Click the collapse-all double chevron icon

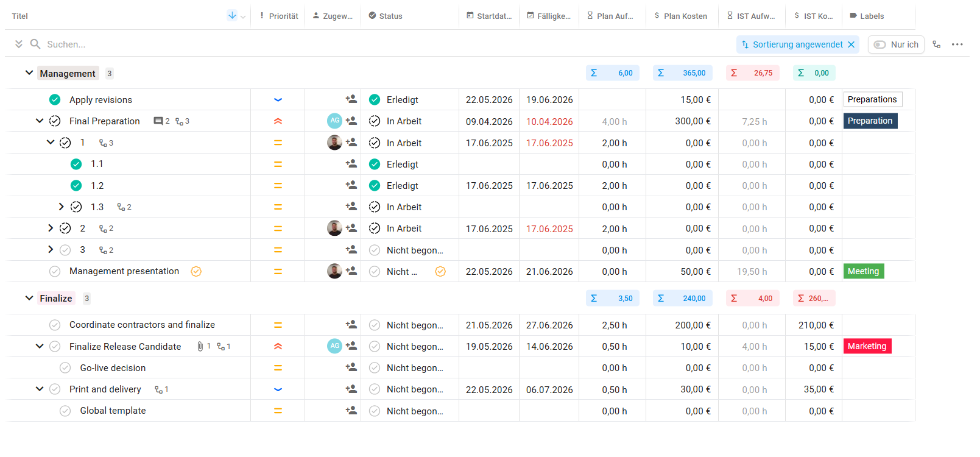pos(19,44)
